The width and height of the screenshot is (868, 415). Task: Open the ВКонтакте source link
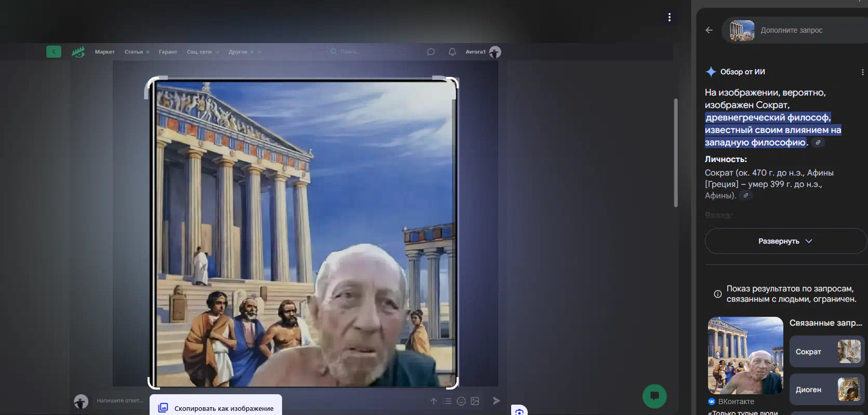[731, 401]
